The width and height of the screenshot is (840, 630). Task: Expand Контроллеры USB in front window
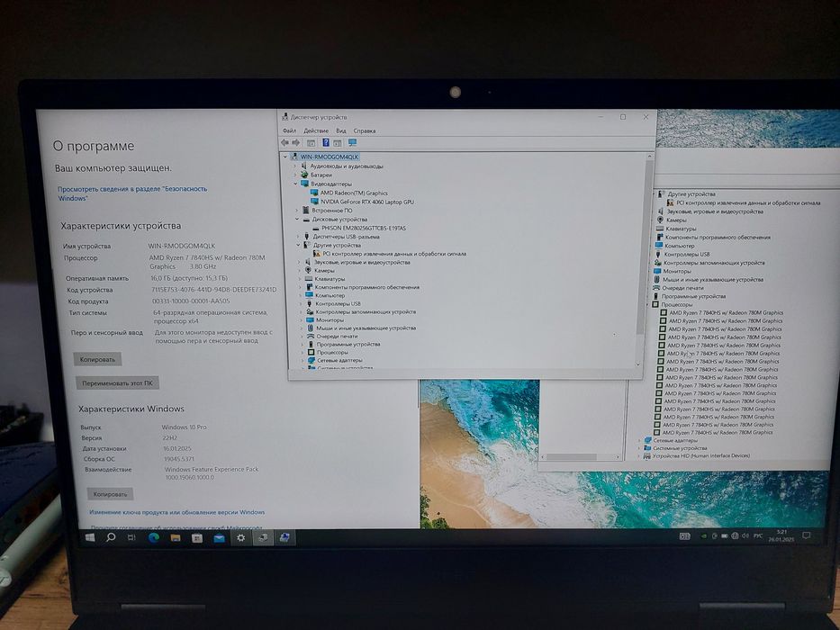tap(301, 304)
